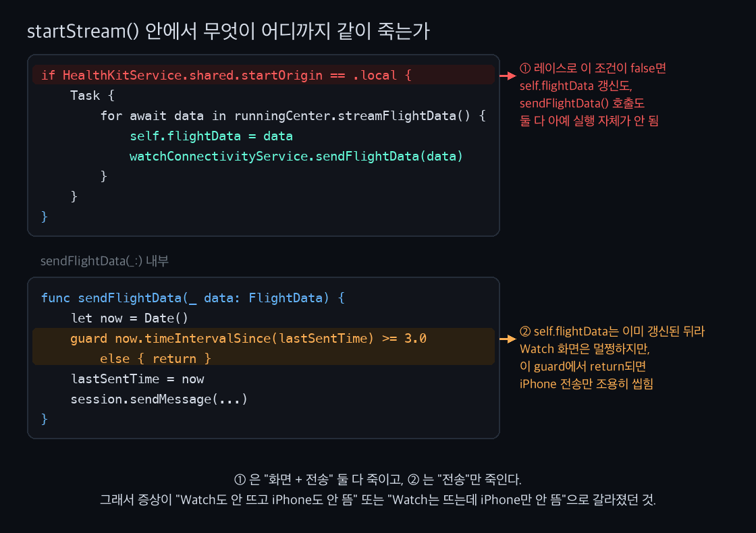756x533 pixels.
Task: Click the 'self.flightData = data' code line
Action: click(x=211, y=136)
